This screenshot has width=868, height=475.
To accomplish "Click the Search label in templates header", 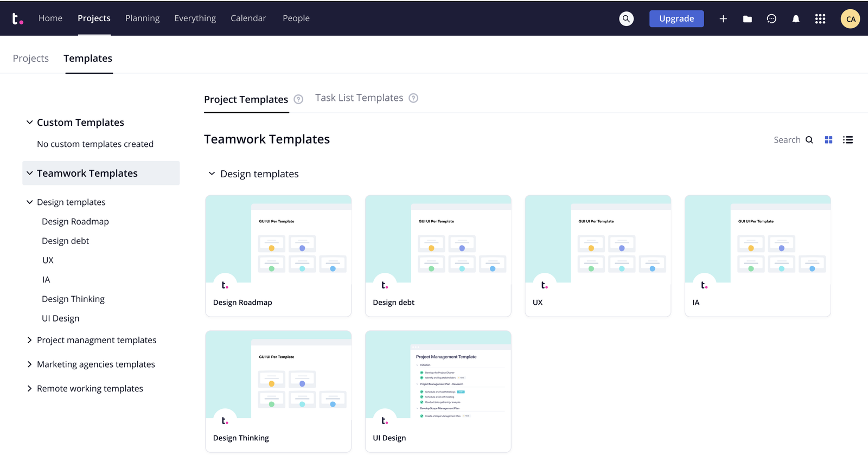I will pos(787,140).
